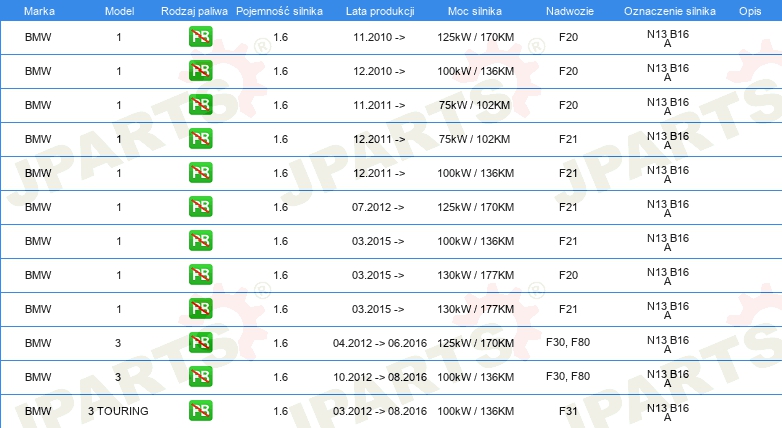The height and width of the screenshot is (428, 782).
Task: Click the Oznaczenie silnika column header
Action: [670, 11]
